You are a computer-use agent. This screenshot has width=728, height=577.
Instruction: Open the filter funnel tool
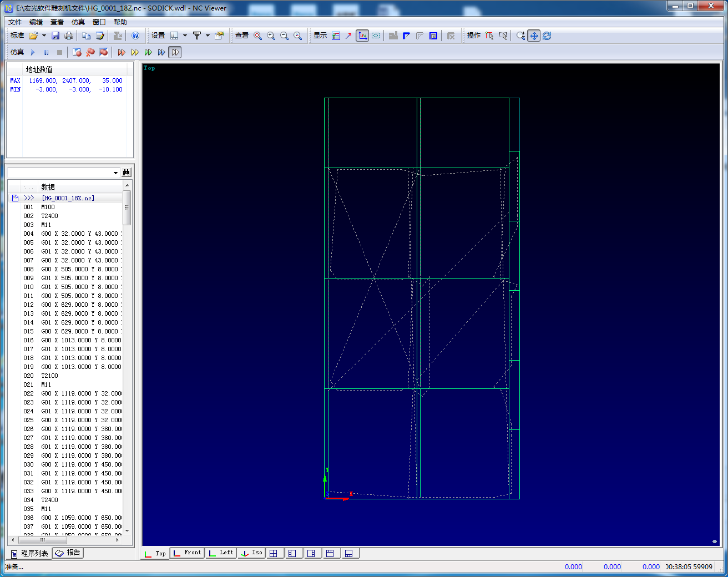pyautogui.click(x=196, y=36)
